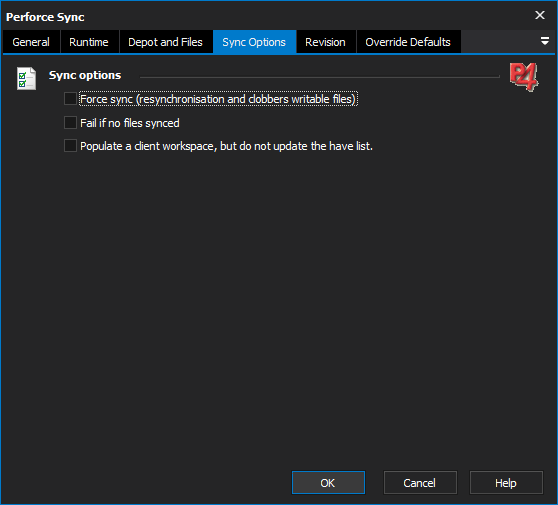558x505 pixels.
Task: Enable the Force sync checkbox
Action: 70,99
